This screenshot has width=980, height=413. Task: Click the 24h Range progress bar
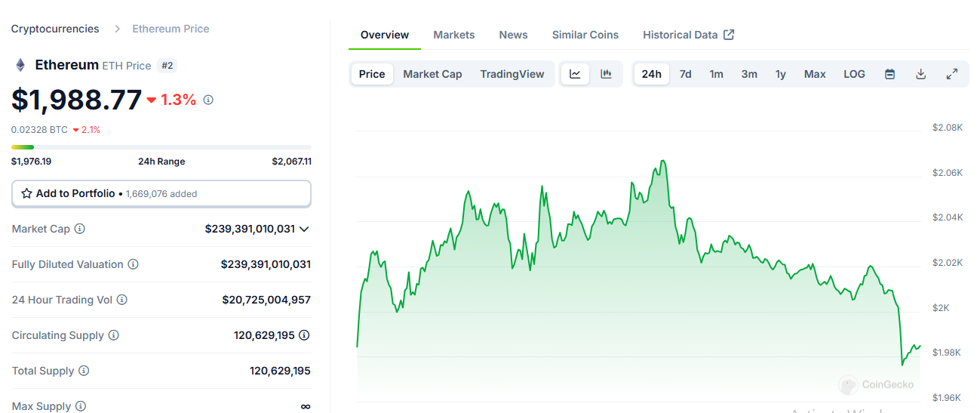[x=161, y=146]
